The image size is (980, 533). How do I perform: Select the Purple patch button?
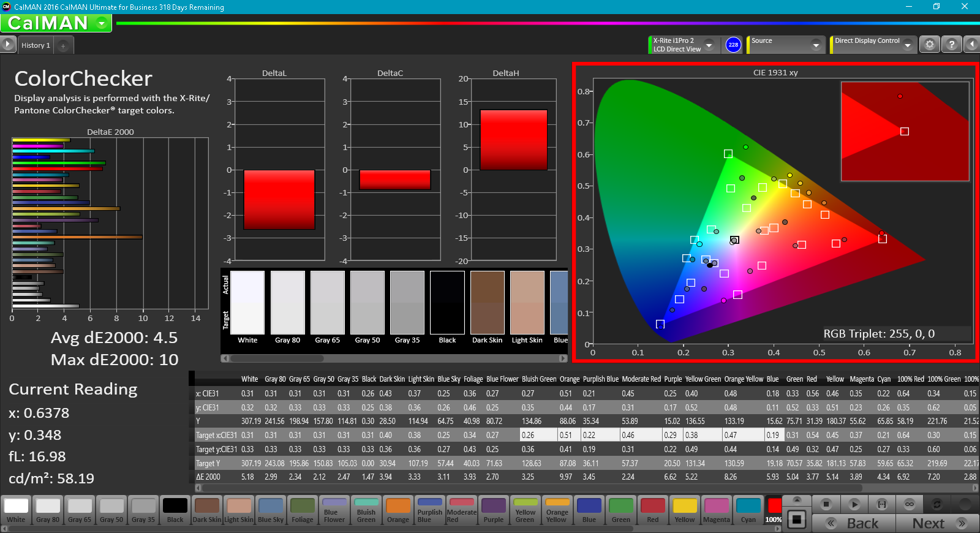point(494,510)
